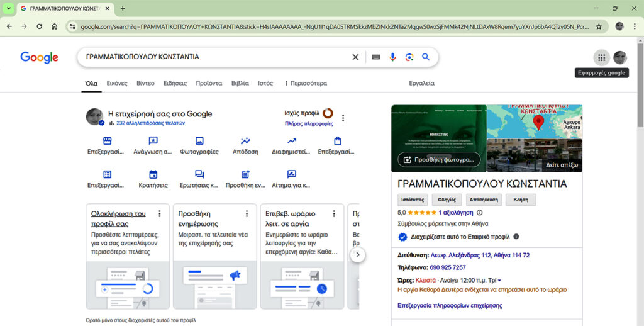This screenshot has width=644, height=326.
Task: Open 232 αλληλεπιδράσεις πελατών link
Action: [x=151, y=123]
